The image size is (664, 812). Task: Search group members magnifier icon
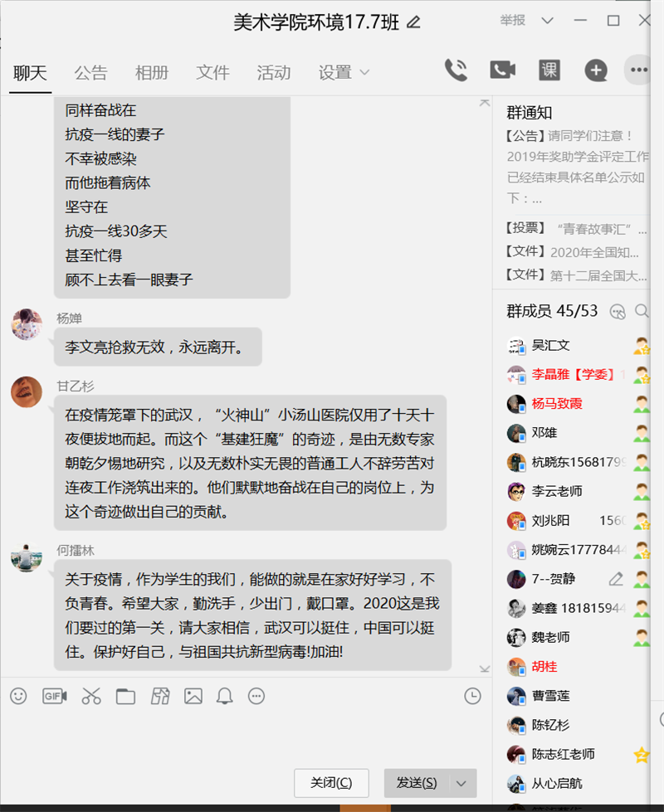tap(642, 311)
